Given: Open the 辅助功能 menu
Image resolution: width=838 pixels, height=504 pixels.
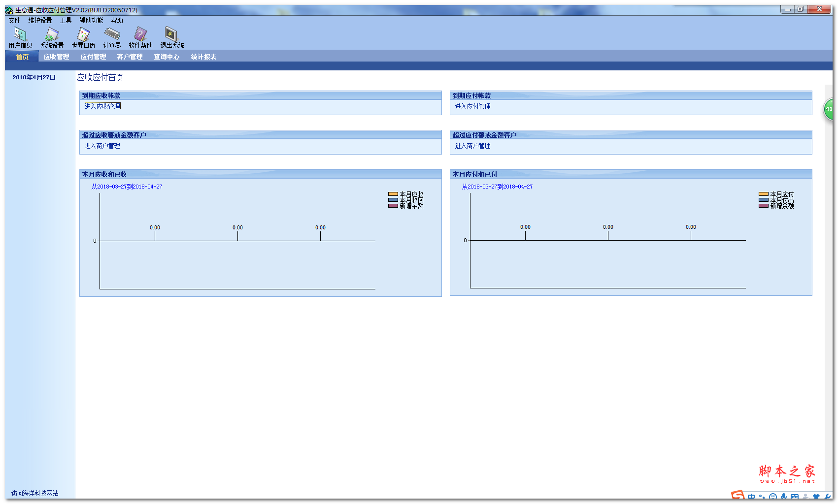Looking at the screenshot, I should pos(91,20).
